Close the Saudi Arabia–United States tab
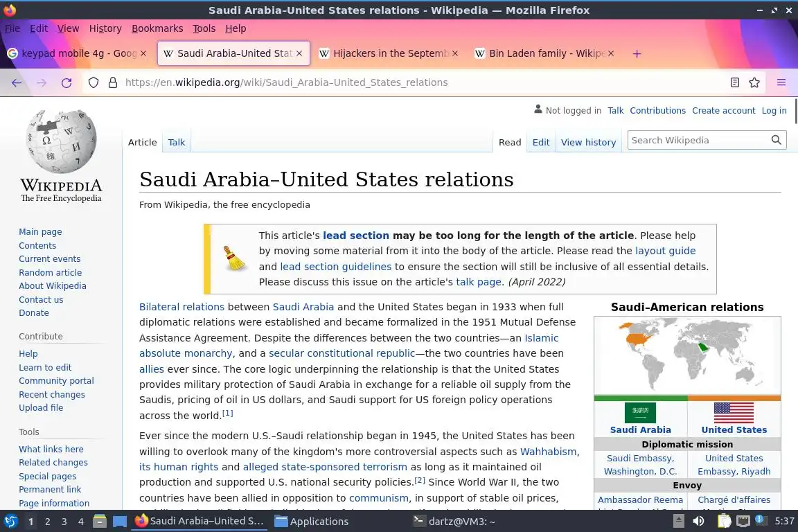Viewport: 798px width, 532px height. pos(299,53)
